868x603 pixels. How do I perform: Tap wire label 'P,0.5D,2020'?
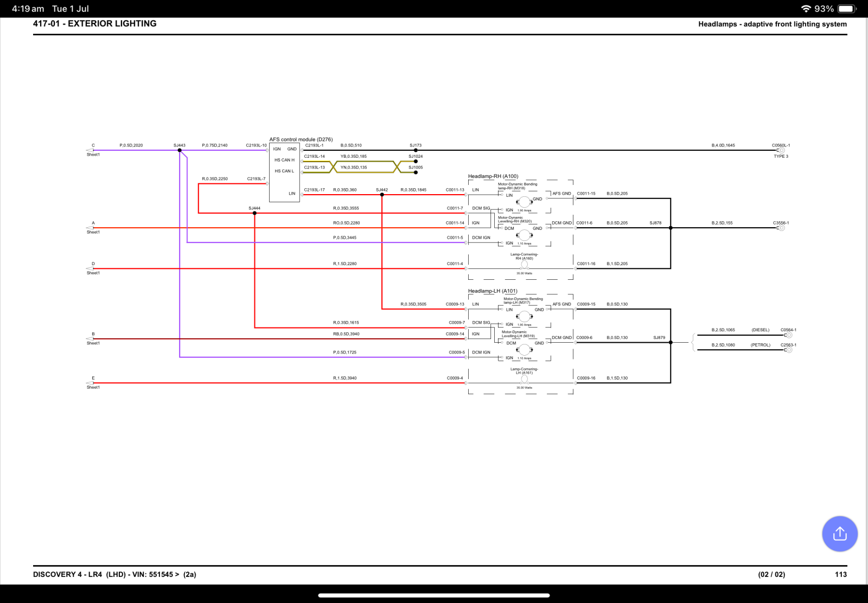click(131, 145)
